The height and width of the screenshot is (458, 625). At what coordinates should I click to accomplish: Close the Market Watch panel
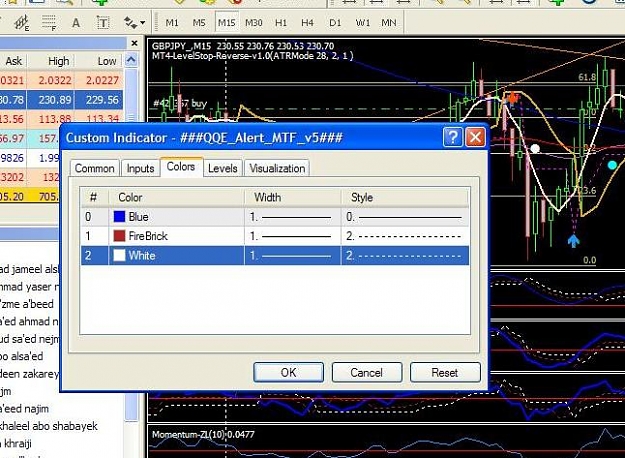point(134,43)
